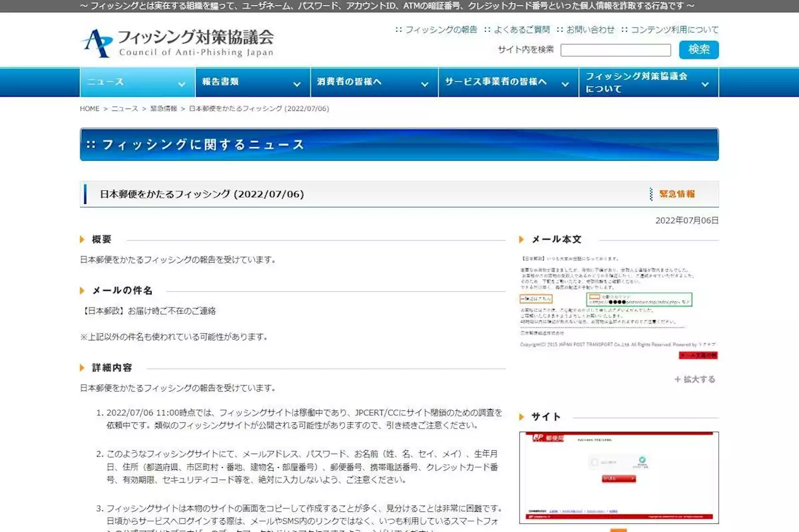
Task: Go to 緊急情報 in the breadcrumb
Action: (x=164, y=109)
